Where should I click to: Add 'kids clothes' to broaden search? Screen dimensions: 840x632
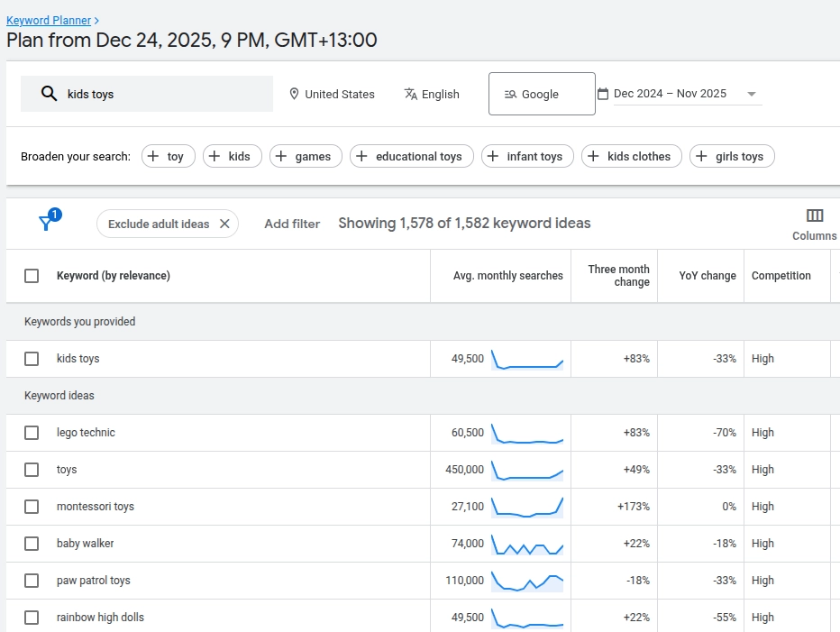point(632,157)
